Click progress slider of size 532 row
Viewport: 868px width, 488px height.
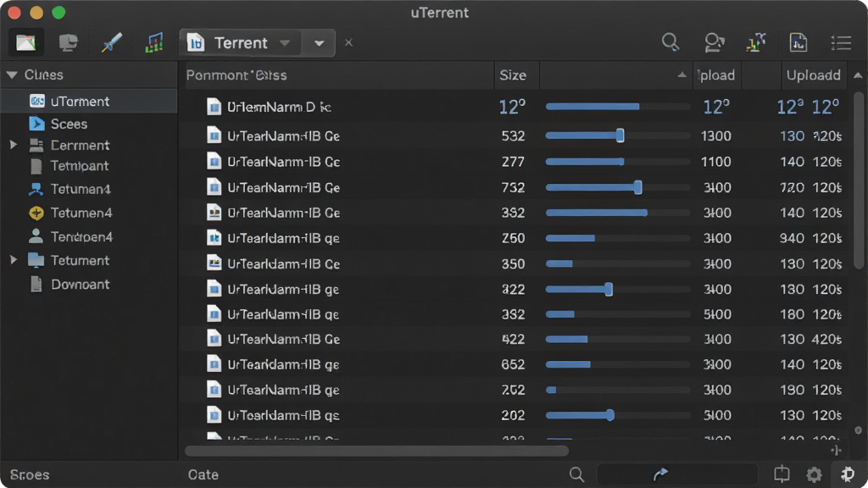click(620, 136)
